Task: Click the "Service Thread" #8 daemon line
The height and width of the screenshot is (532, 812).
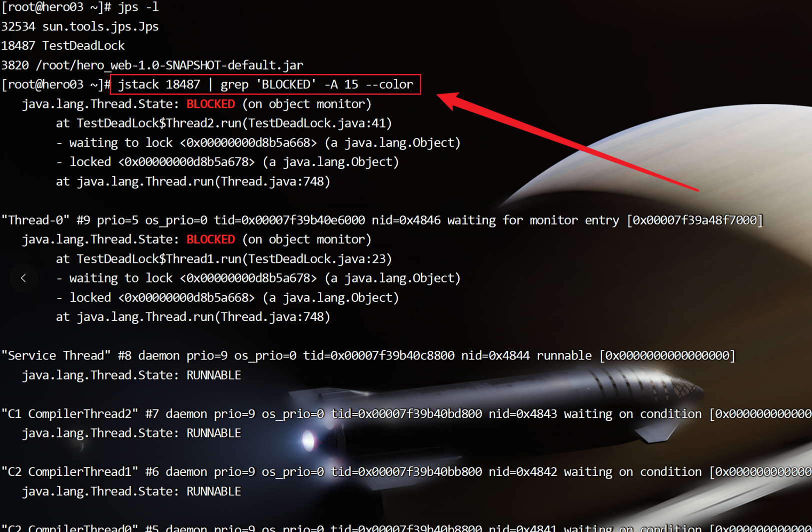Action: point(368,355)
